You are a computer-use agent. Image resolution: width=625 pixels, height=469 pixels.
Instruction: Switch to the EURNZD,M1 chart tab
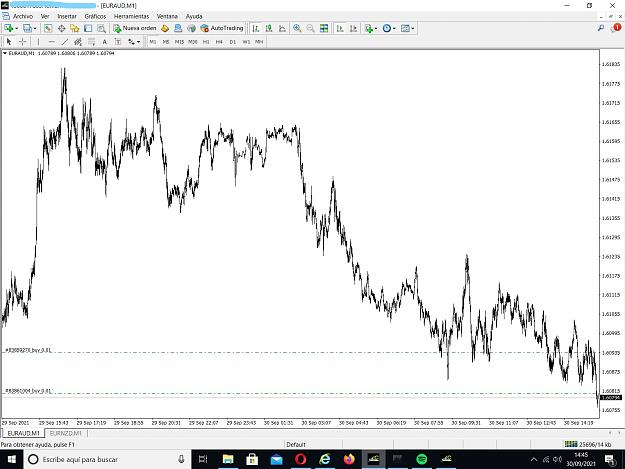coord(65,433)
